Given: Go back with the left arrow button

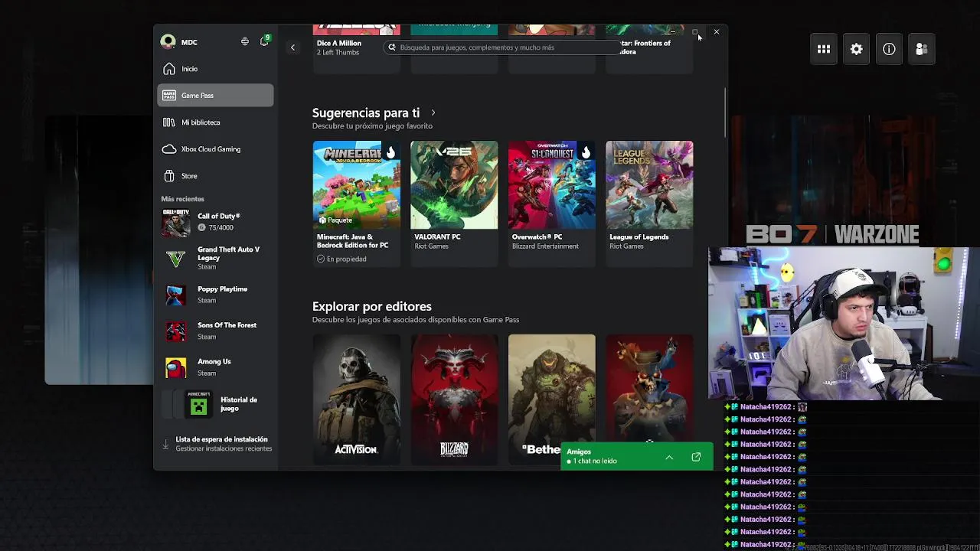Looking at the screenshot, I should pyautogui.click(x=292, y=47).
